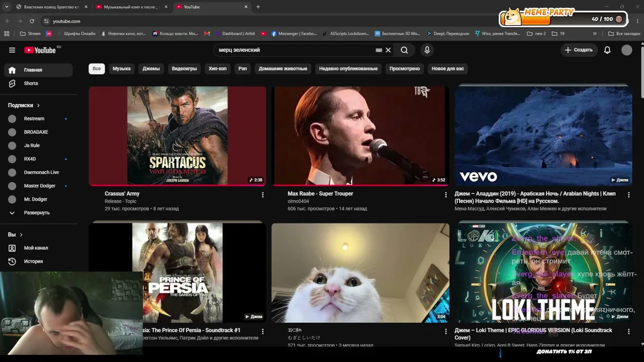
Task: Expand the Подписки section
Action: [24, 105]
